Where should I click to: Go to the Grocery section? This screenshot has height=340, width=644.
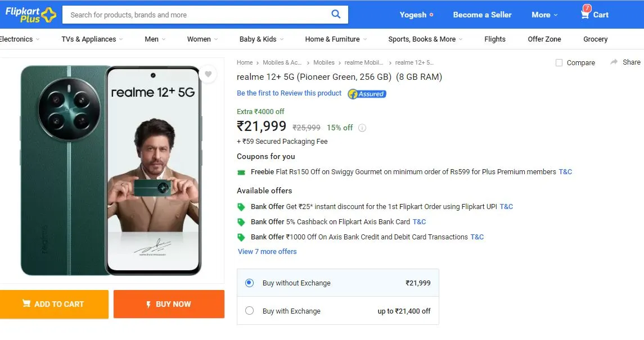(595, 39)
